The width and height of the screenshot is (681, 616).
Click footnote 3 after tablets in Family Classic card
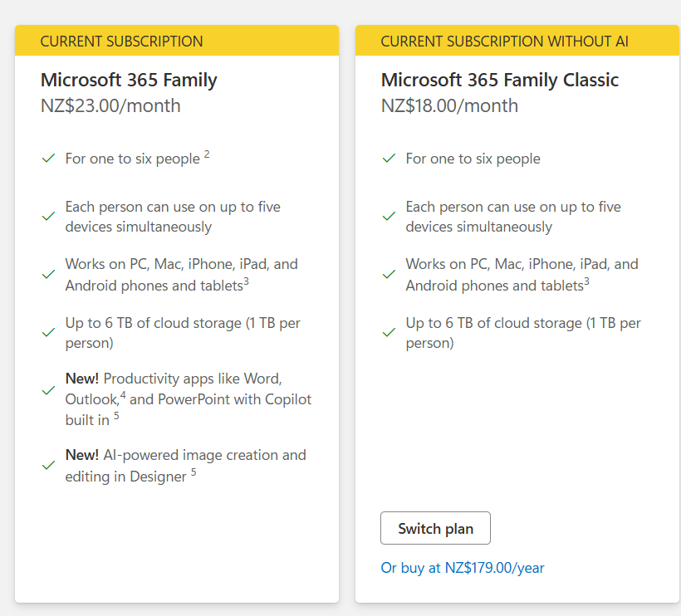587,281
